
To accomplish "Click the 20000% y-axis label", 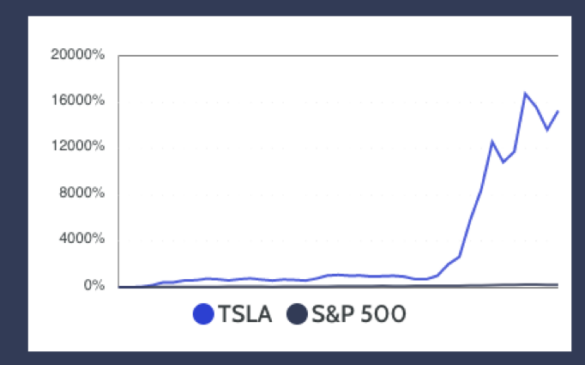I will (x=78, y=54).
